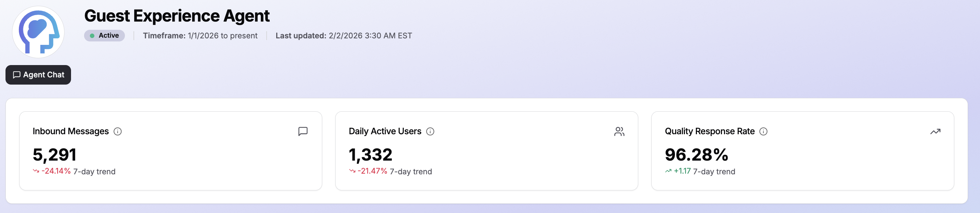The image size is (980, 213).
Task: Show info tooltip for Inbound Messages
Action: coord(118,131)
